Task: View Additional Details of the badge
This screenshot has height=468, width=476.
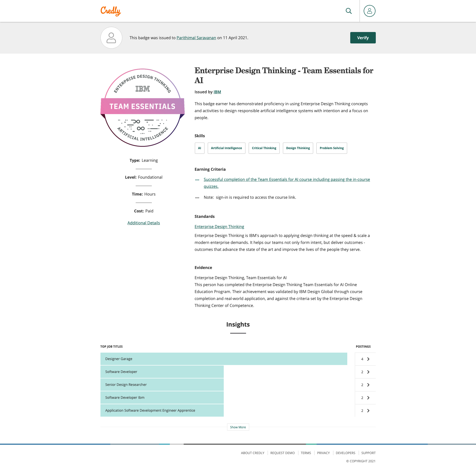Action: (143, 223)
